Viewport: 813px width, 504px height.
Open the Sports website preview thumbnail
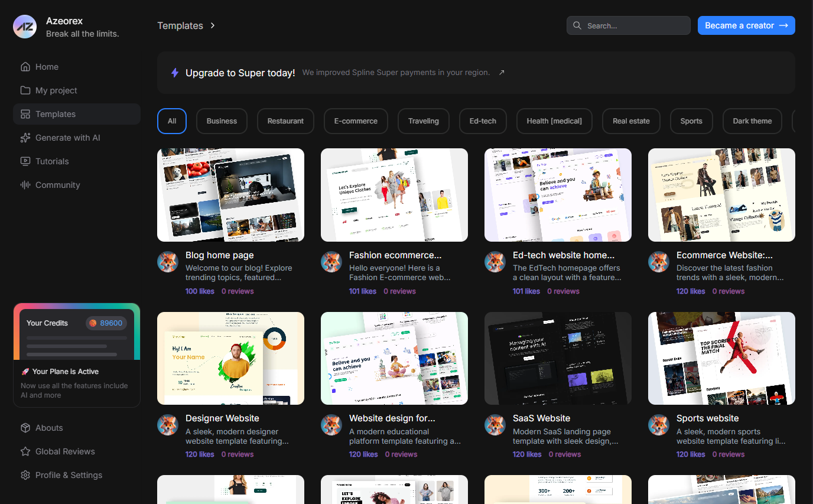tap(721, 358)
